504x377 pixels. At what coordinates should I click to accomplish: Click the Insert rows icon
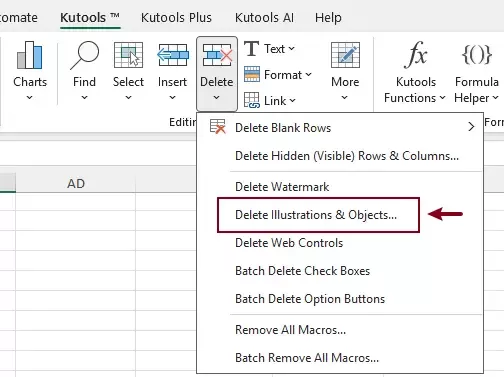click(173, 55)
